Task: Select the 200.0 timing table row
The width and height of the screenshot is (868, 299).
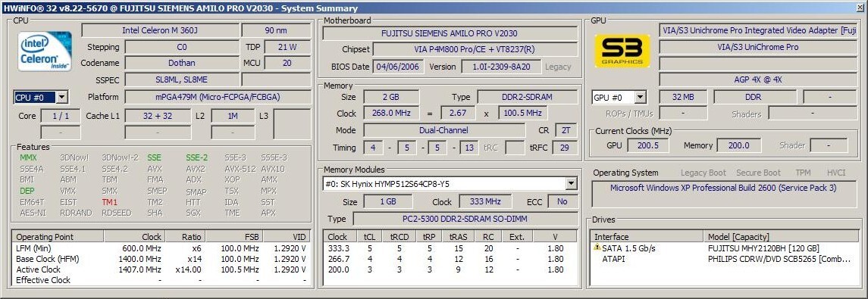Action: pos(450,269)
